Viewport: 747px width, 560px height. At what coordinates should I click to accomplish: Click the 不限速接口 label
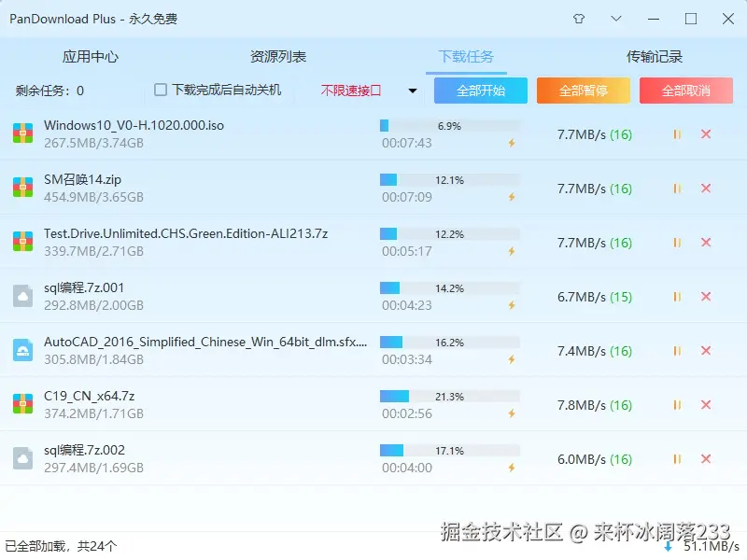pyautogui.click(x=351, y=91)
